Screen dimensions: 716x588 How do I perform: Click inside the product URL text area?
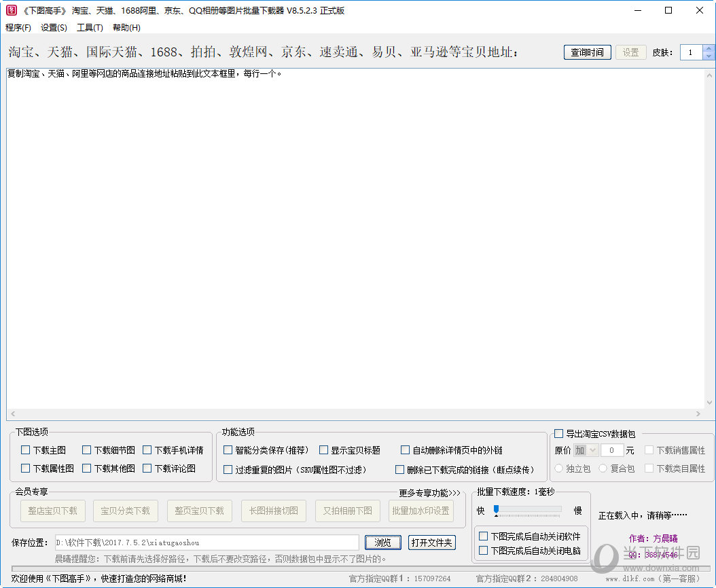[355, 238]
